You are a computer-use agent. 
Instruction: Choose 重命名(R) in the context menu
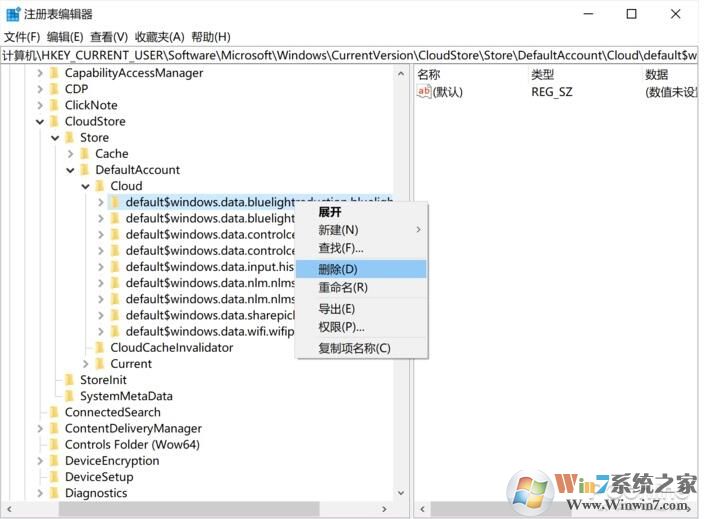click(361, 287)
